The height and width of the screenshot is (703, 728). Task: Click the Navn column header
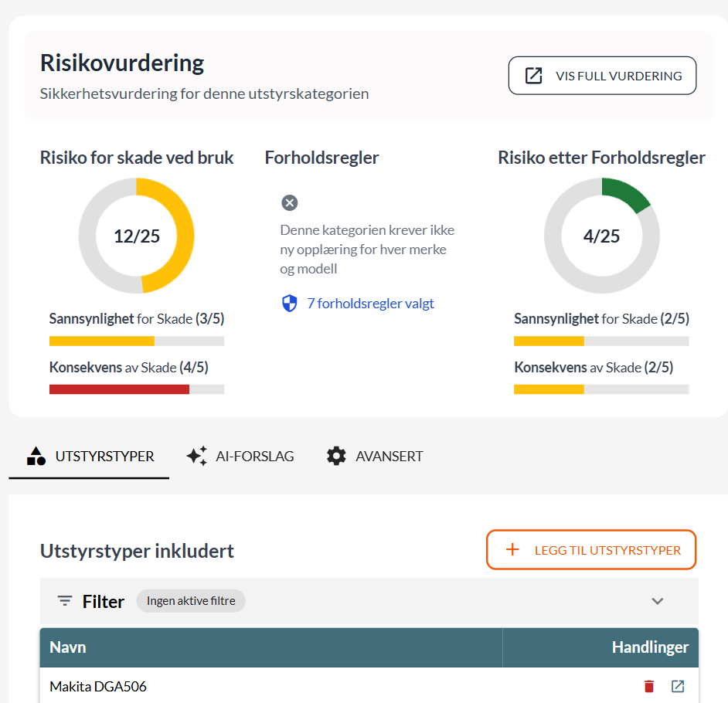68,647
